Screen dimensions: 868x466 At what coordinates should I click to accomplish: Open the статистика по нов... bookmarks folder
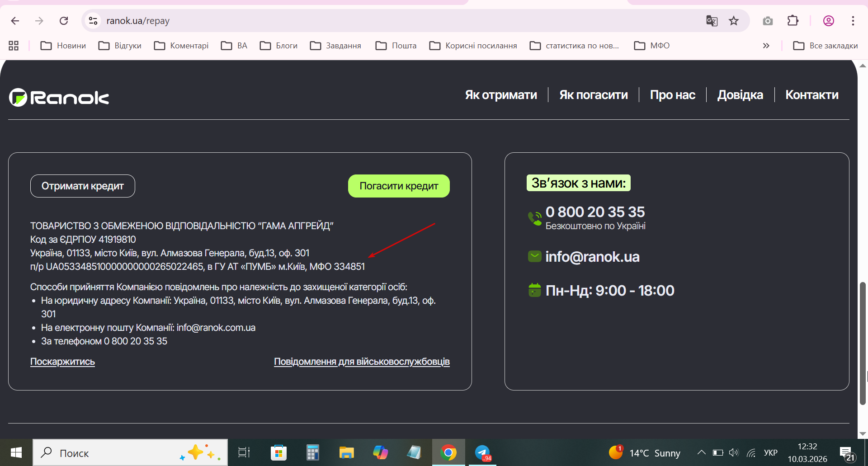pos(575,46)
